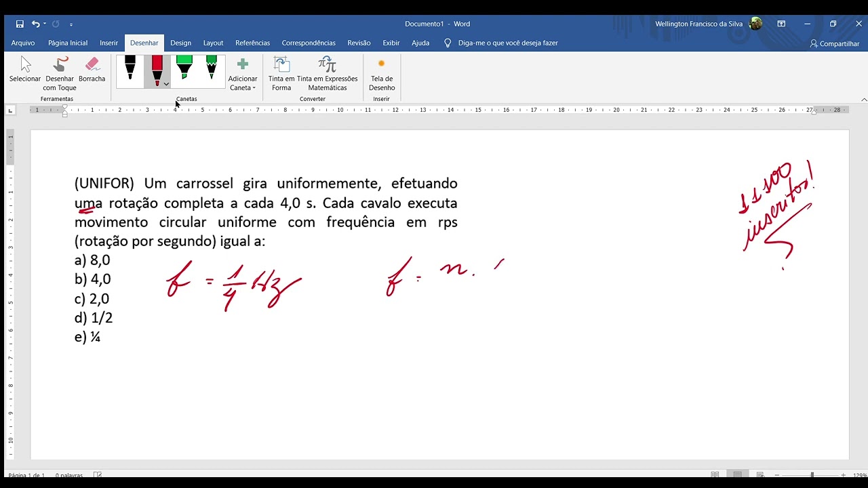Choose the Selecionar arrow tool

point(25,70)
